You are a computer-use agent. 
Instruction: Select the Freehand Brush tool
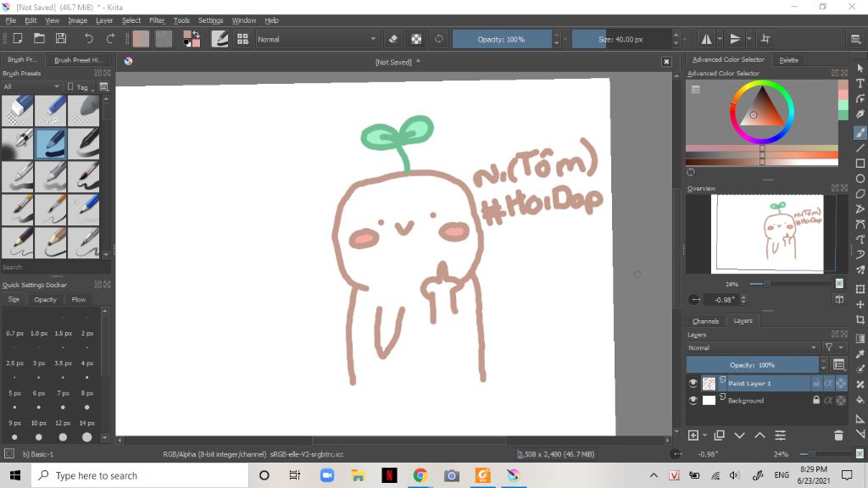pyautogui.click(x=860, y=132)
